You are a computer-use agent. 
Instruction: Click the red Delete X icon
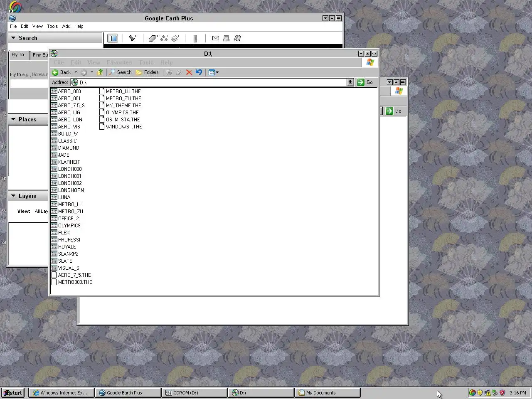[x=189, y=72]
